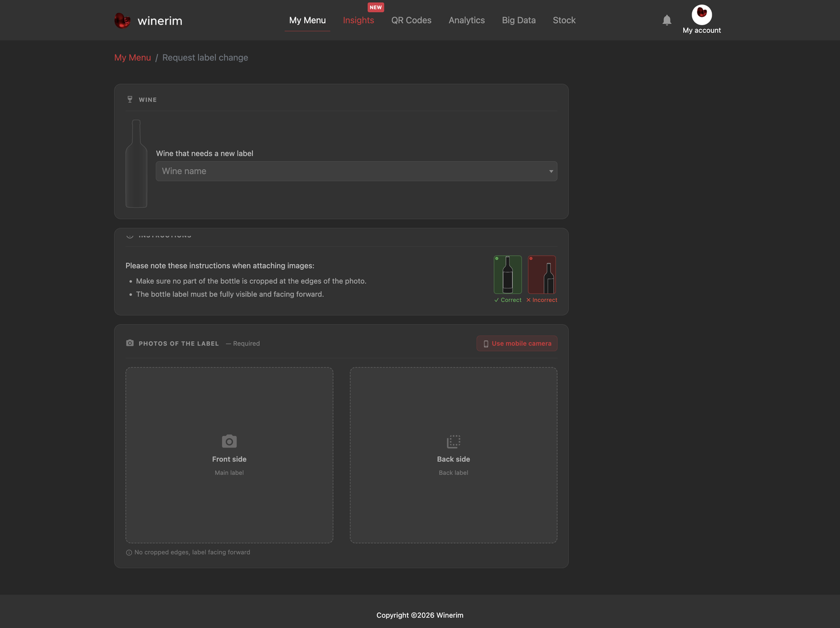Screen dimensions: 840x628
Task: Click the Main label caption
Action: pos(229,473)
